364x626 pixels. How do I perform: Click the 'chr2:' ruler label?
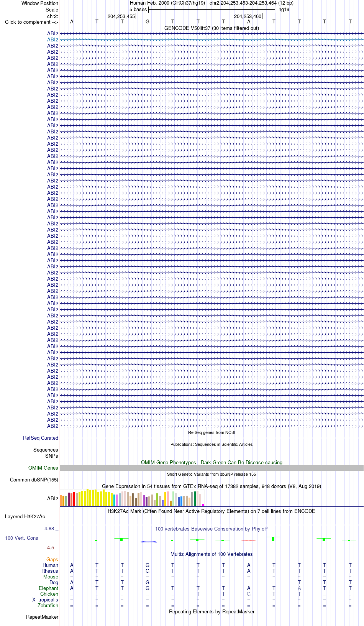click(x=52, y=16)
